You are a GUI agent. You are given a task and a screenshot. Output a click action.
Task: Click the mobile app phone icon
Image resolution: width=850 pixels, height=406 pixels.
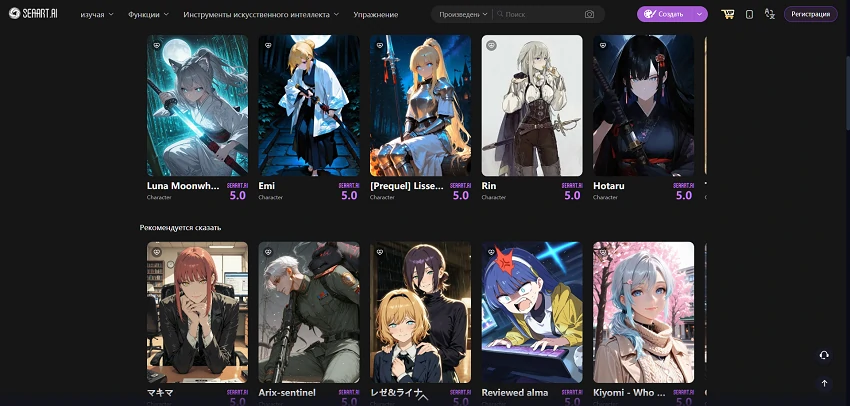pyautogui.click(x=749, y=15)
